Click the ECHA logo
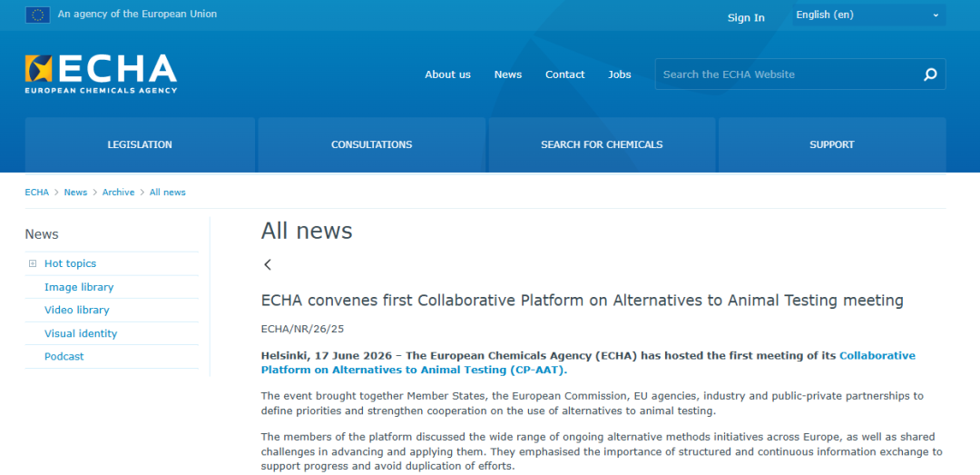This screenshot has width=980, height=475. pos(101,74)
